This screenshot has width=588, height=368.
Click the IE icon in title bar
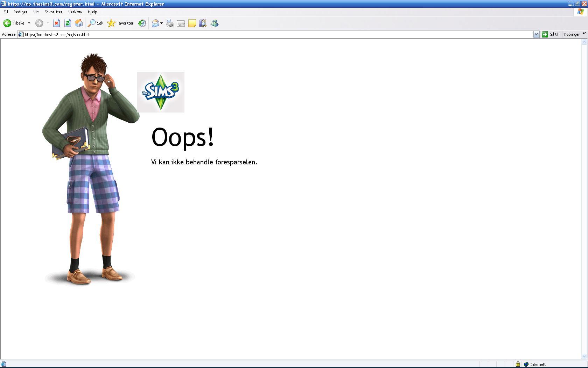pos(3,4)
